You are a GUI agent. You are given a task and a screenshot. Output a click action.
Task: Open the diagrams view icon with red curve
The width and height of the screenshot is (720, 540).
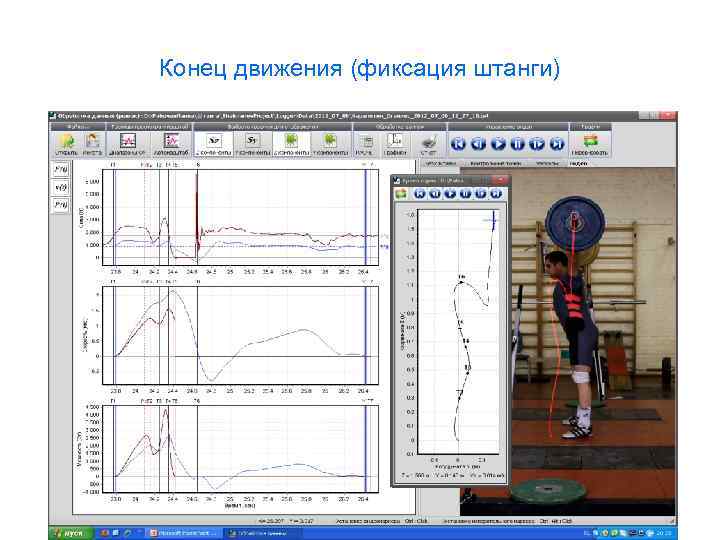[x=128, y=145]
